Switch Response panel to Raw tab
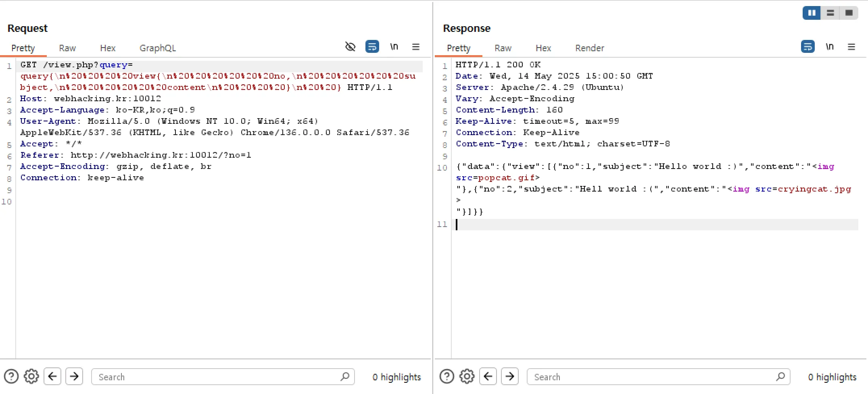 click(503, 48)
